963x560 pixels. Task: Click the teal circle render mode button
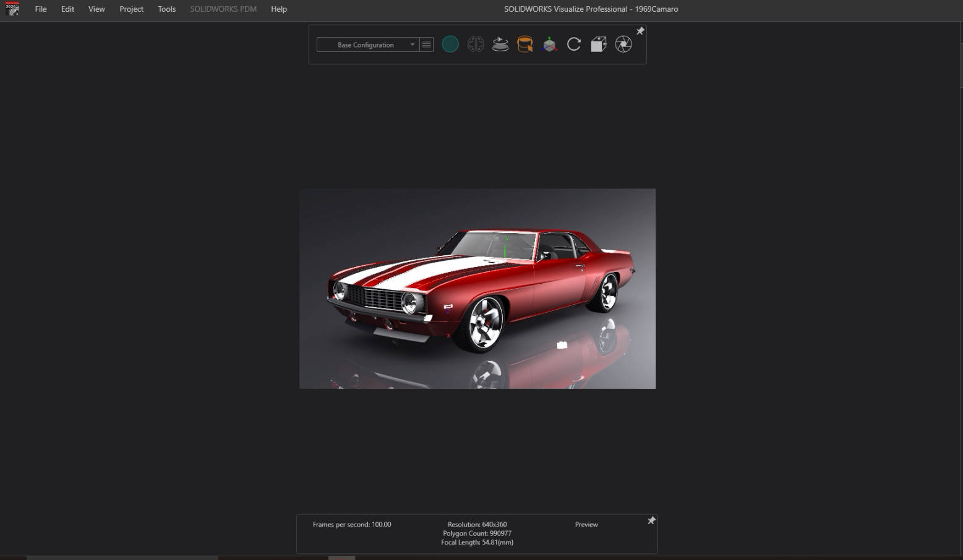(450, 45)
